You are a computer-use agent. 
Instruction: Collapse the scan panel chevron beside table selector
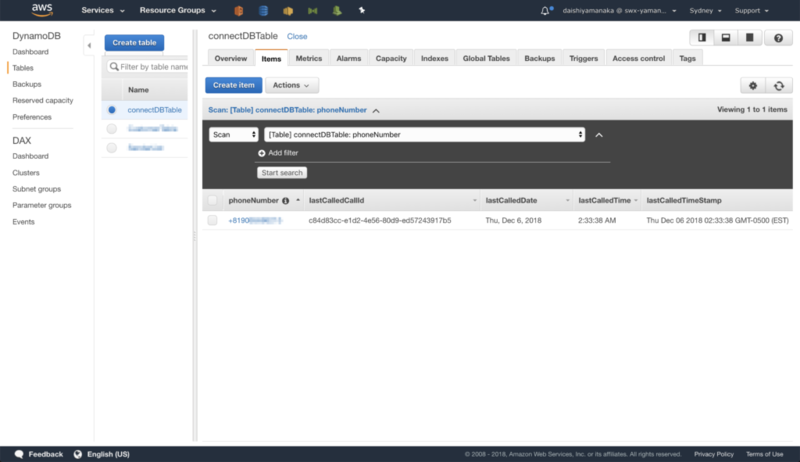click(x=599, y=135)
